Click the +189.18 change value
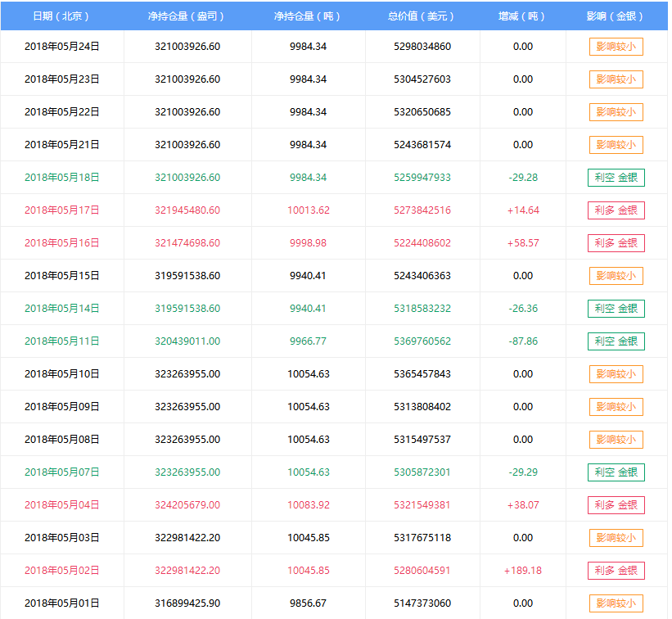This screenshot has height=619, width=672. pyautogui.click(x=523, y=571)
